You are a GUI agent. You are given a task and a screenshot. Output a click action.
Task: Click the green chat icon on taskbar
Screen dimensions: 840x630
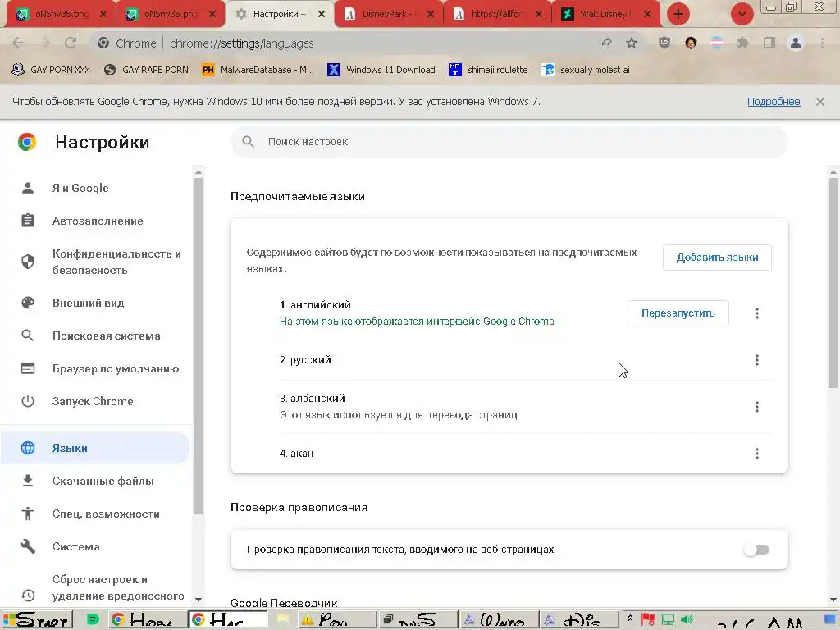[92, 620]
